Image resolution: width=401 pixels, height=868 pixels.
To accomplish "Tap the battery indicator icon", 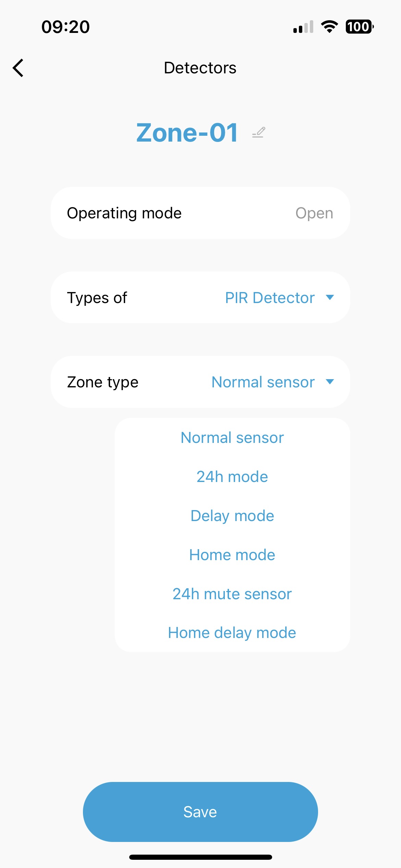I will click(x=360, y=27).
